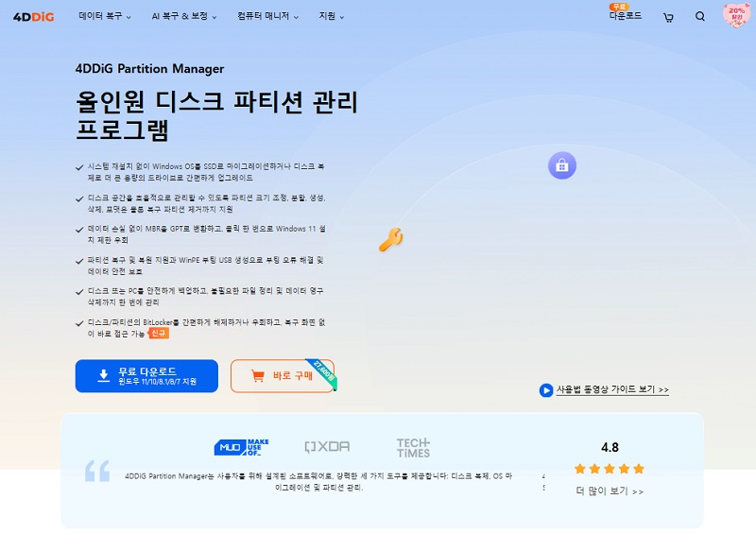756x534 pixels.
Task: Expand the AI 복구 & 보정 menu
Action: 184,16
